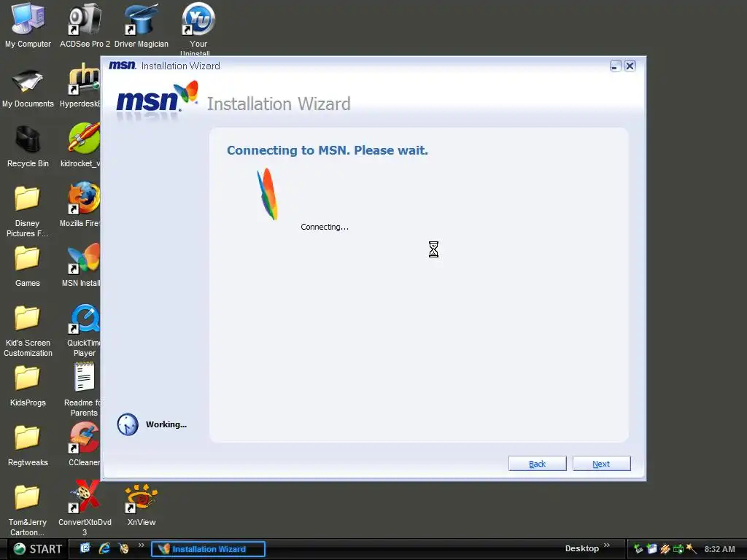The width and height of the screenshot is (747, 560).
Task: Launch Mozilla Firefox shortcut
Action: [84, 198]
